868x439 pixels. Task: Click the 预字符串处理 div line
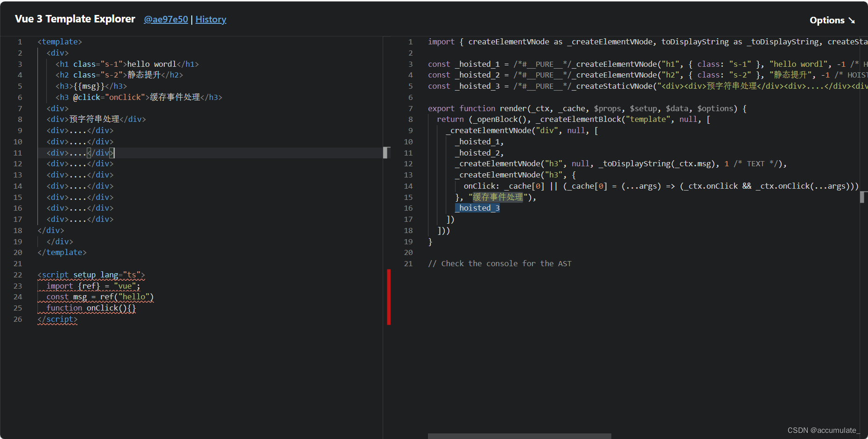pyautogui.click(x=96, y=119)
